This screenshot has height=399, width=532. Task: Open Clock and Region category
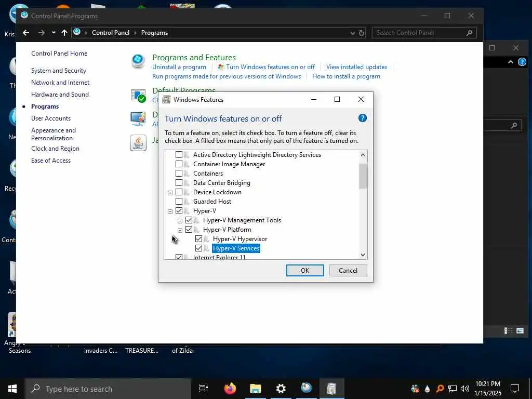(x=55, y=149)
